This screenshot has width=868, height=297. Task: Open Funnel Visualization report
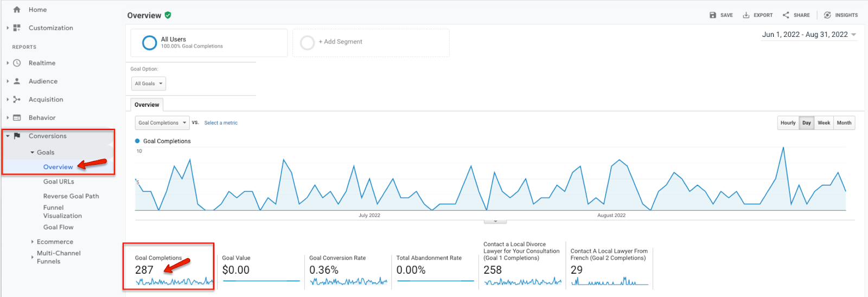(x=62, y=211)
